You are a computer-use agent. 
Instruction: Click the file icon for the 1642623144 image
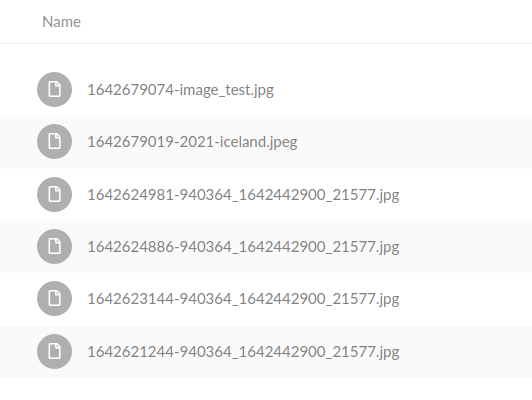coord(54,299)
